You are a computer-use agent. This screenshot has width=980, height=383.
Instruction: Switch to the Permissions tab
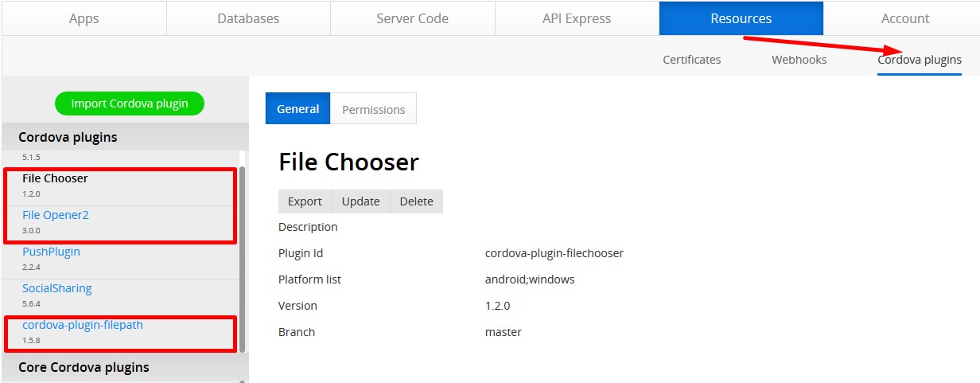[373, 110]
